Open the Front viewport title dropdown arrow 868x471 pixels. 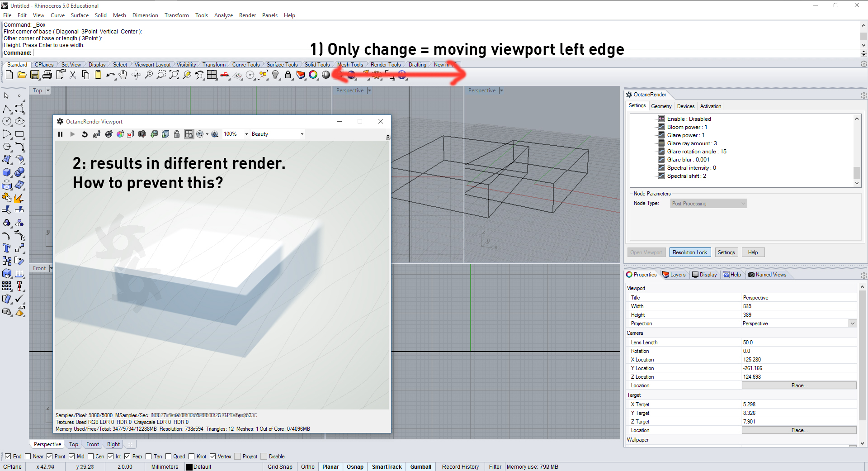(51, 268)
